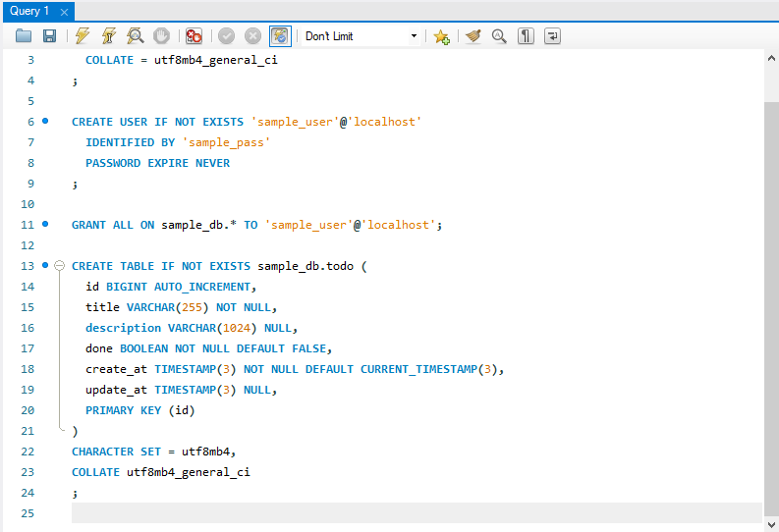Open the Don't Limit rows dropdown
The width and height of the screenshot is (779, 532).
click(361, 36)
